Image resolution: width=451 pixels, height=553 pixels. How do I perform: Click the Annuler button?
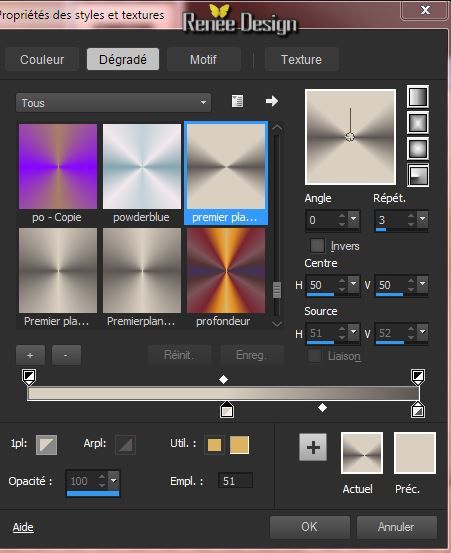(396, 527)
